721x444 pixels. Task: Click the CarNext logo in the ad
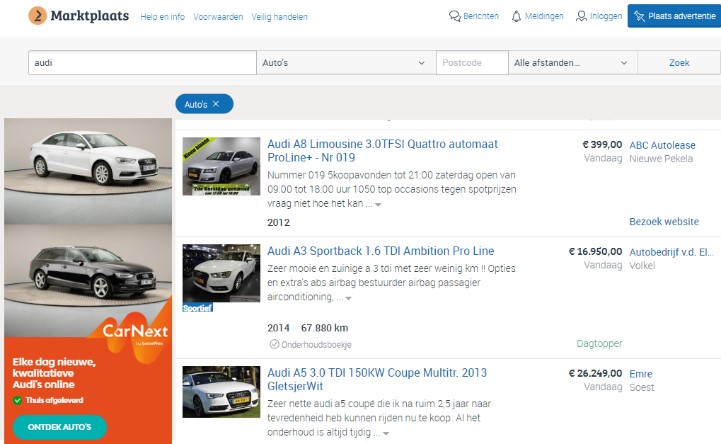135,330
